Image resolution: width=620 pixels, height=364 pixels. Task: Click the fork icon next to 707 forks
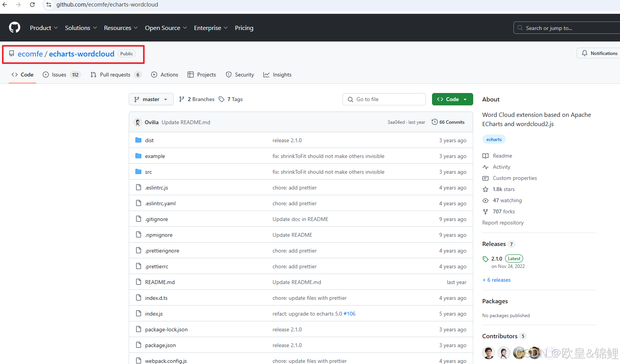point(485,211)
